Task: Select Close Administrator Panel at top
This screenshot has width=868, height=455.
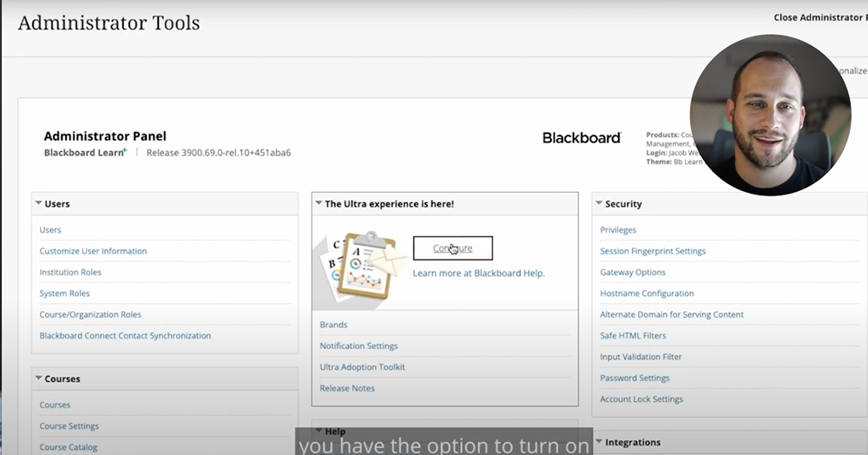Action: tap(819, 17)
